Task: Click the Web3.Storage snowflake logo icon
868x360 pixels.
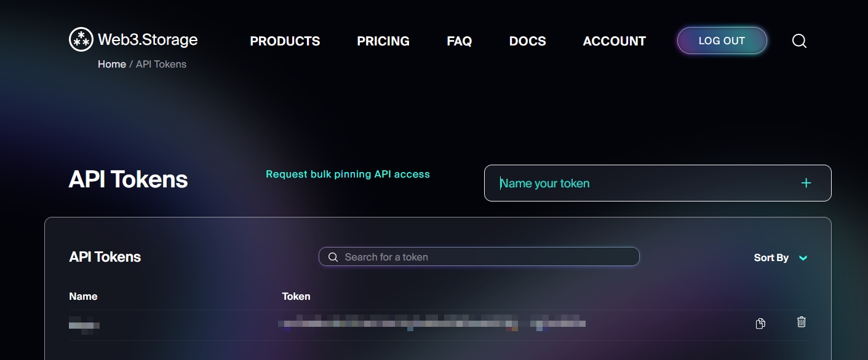Action: [x=81, y=40]
